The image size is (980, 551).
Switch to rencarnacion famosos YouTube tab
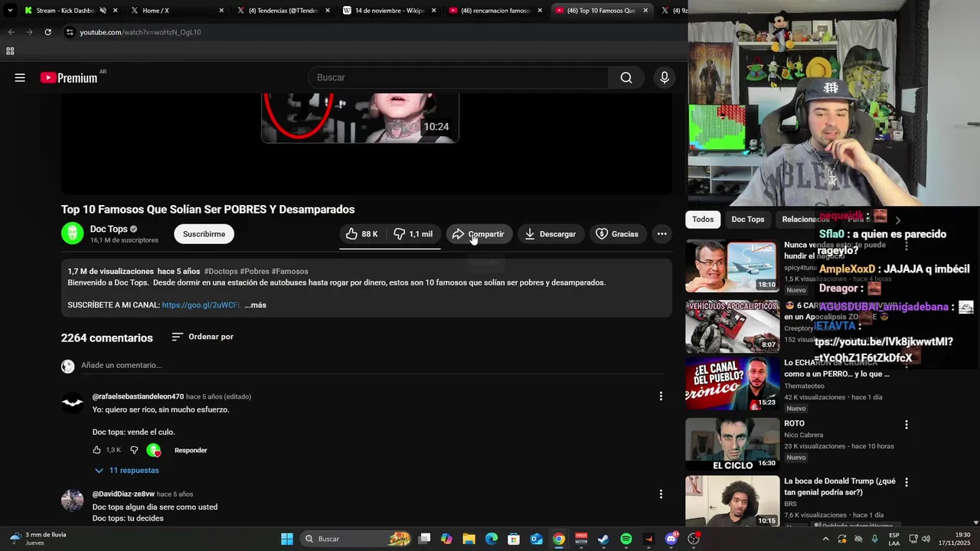click(495, 11)
